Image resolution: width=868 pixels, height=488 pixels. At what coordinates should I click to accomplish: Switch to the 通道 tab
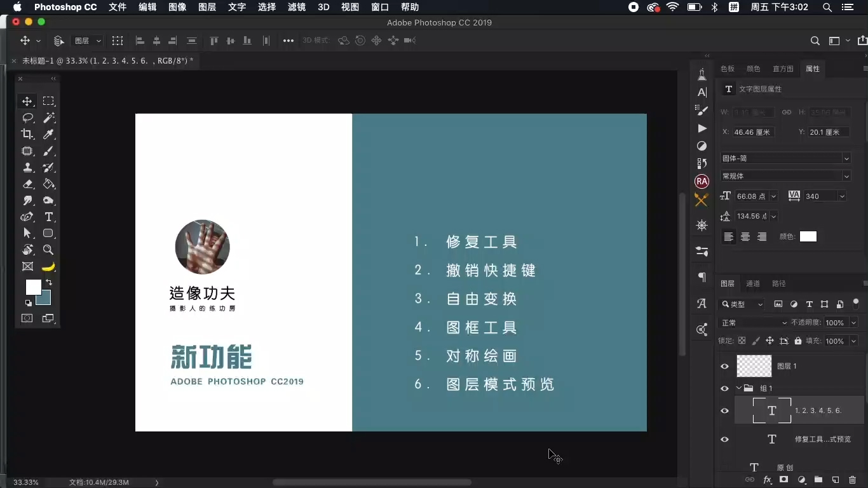753,283
